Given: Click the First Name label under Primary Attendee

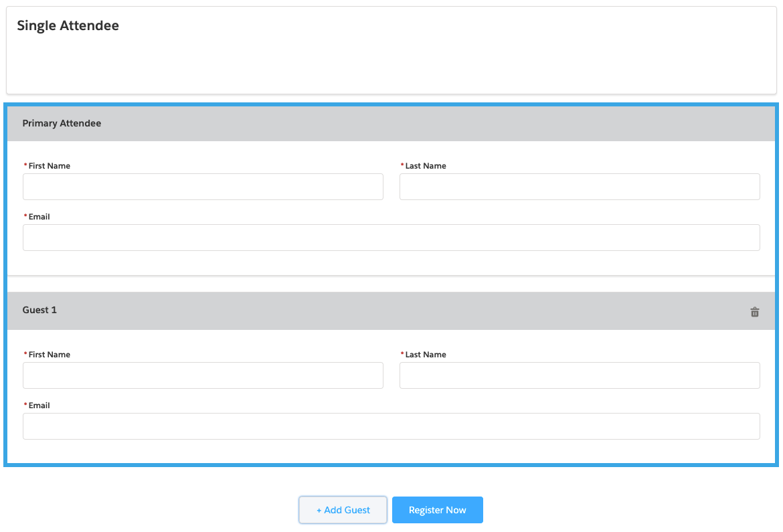Looking at the screenshot, I should pos(49,166).
